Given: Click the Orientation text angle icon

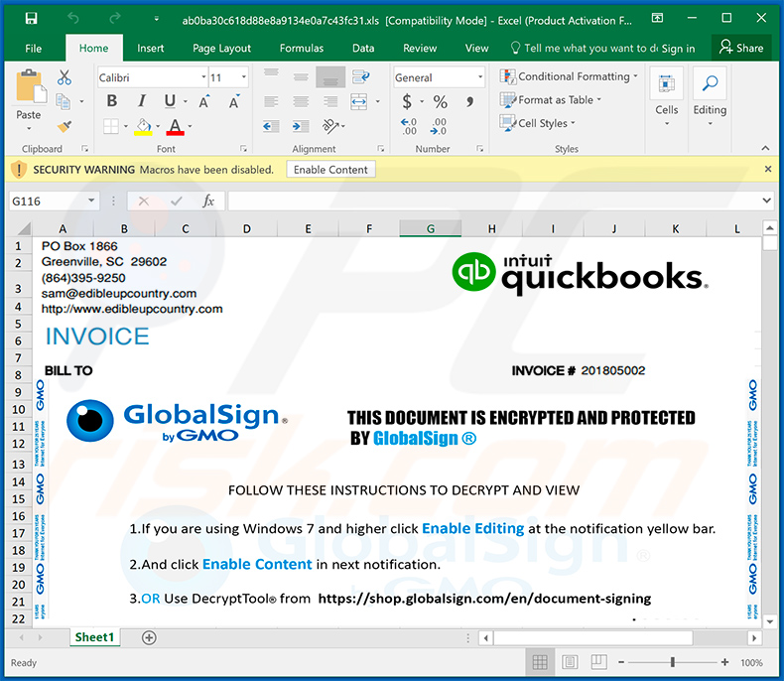Looking at the screenshot, I should coord(330,126).
